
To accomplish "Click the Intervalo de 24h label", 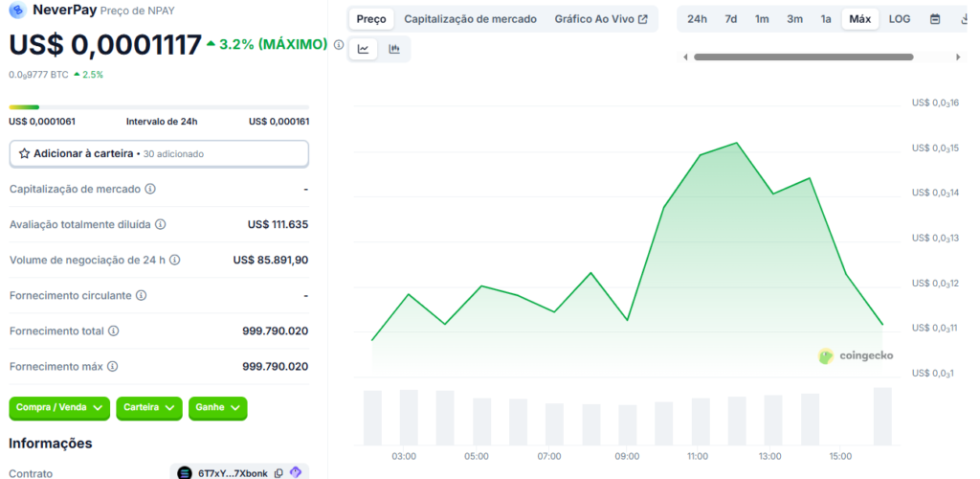I will (162, 122).
